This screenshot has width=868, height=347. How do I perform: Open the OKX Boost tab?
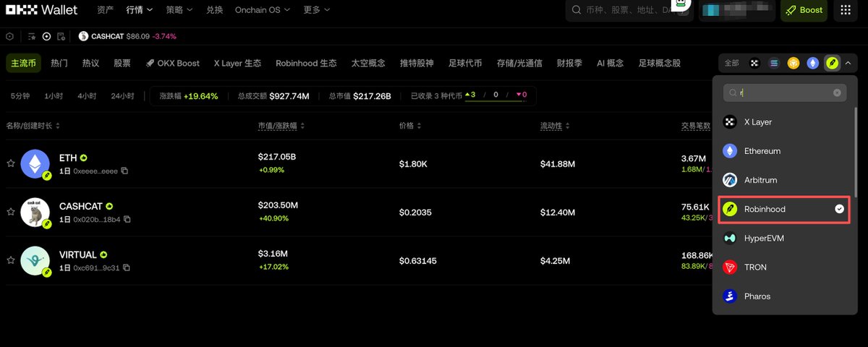[x=173, y=63]
